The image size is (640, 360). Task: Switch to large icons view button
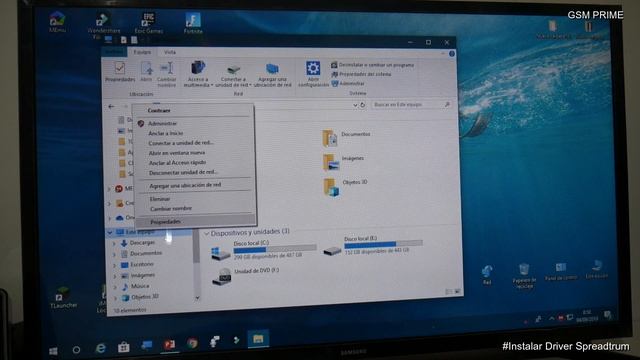[458, 291]
